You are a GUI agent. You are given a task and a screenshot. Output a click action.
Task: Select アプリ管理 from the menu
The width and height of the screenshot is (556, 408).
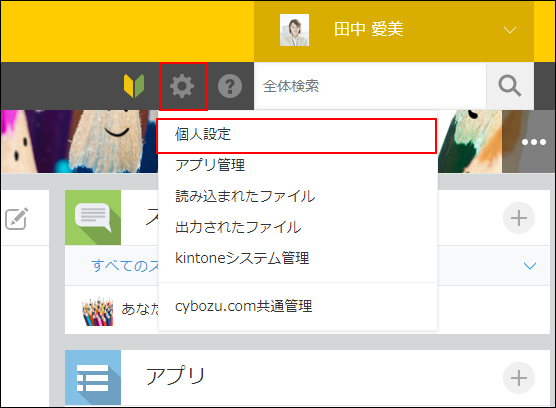coord(298,165)
